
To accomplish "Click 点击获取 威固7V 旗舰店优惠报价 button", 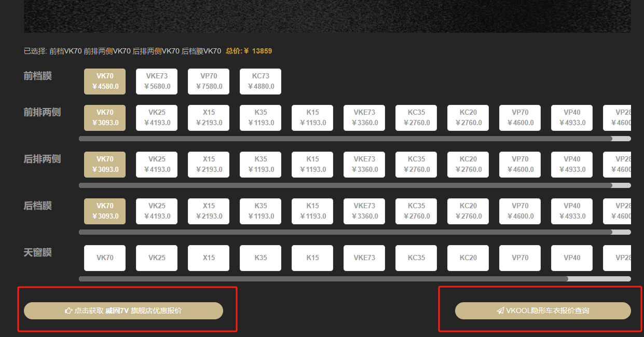I will pos(124,311).
